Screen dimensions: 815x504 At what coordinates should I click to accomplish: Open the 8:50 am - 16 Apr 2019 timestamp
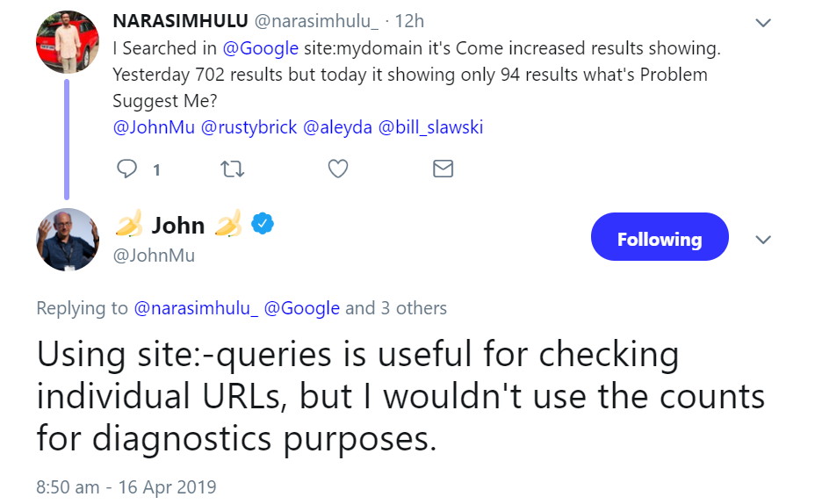(126, 486)
